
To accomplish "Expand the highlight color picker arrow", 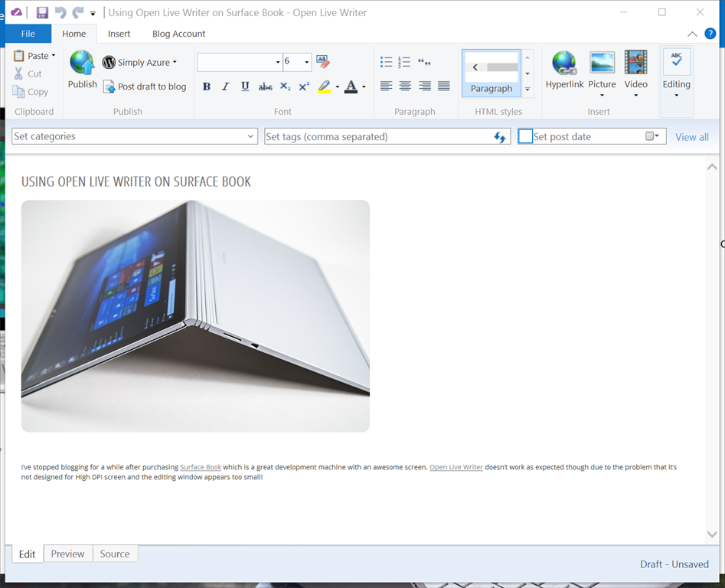I will [x=337, y=87].
